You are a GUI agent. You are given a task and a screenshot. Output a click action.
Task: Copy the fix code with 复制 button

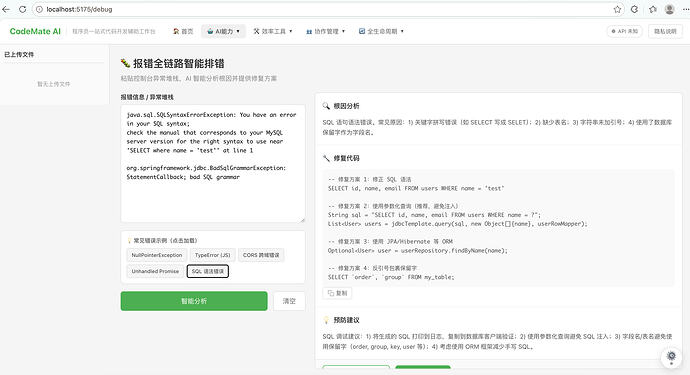pyautogui.click(x=338, y=293)
